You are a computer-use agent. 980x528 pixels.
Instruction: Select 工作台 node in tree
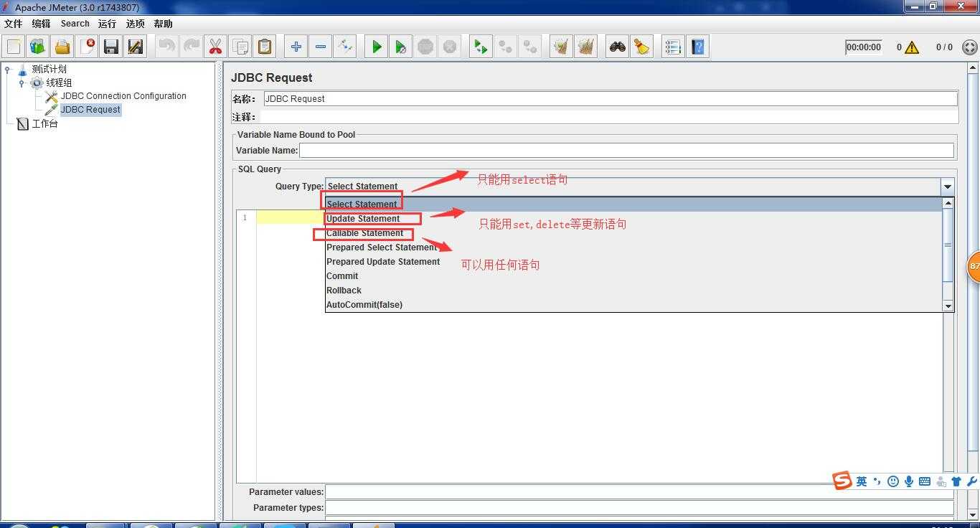(44, 123)
